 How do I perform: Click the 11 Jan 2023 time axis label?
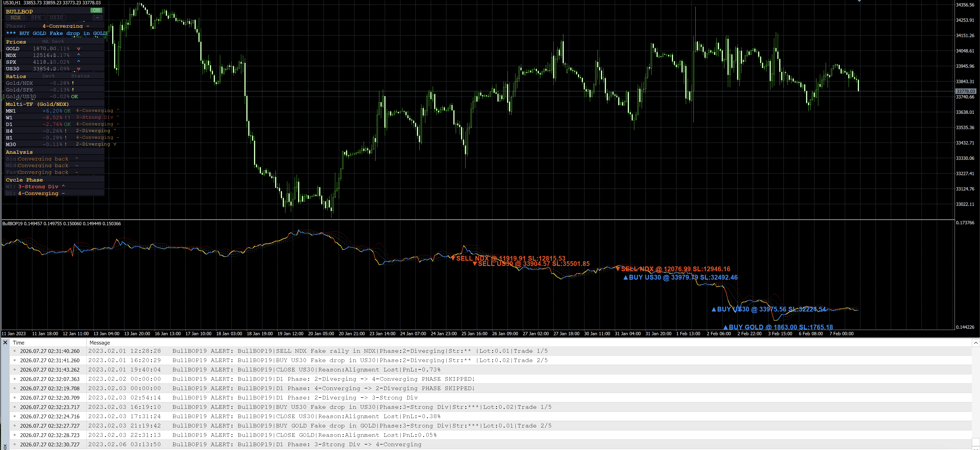(x=14, y=334)
